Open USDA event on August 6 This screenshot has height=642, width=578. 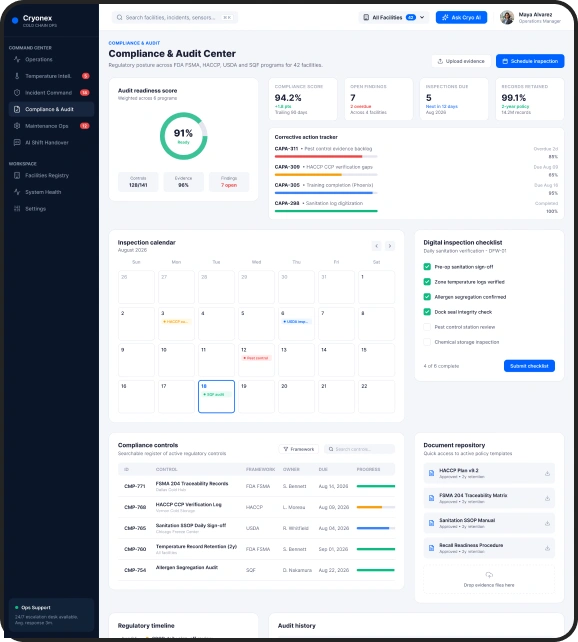(296, 322)
